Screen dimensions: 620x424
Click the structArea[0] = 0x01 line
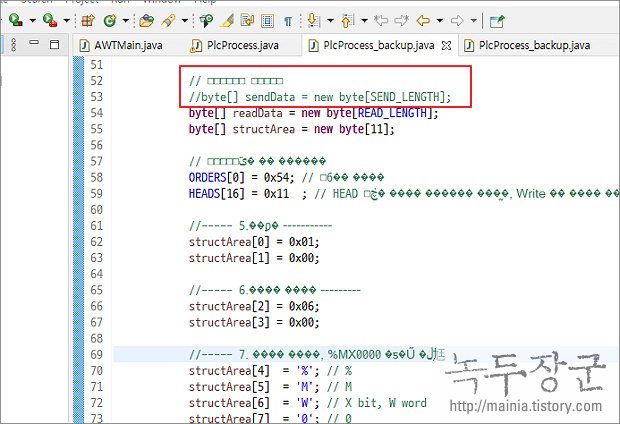coord(254,242)
